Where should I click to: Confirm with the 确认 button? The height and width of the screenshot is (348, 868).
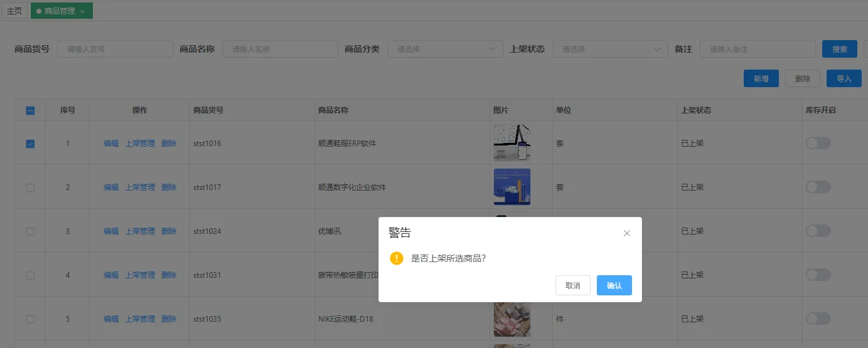tap(614, 285)
